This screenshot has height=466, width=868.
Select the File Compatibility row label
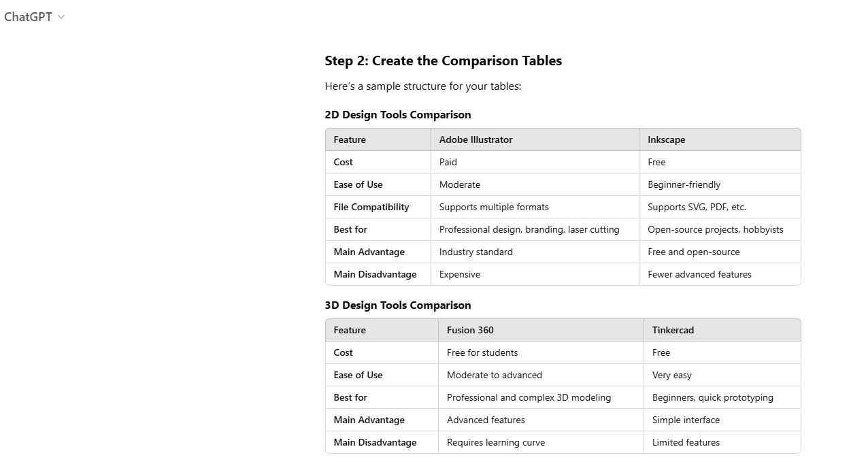coord(371,207)
